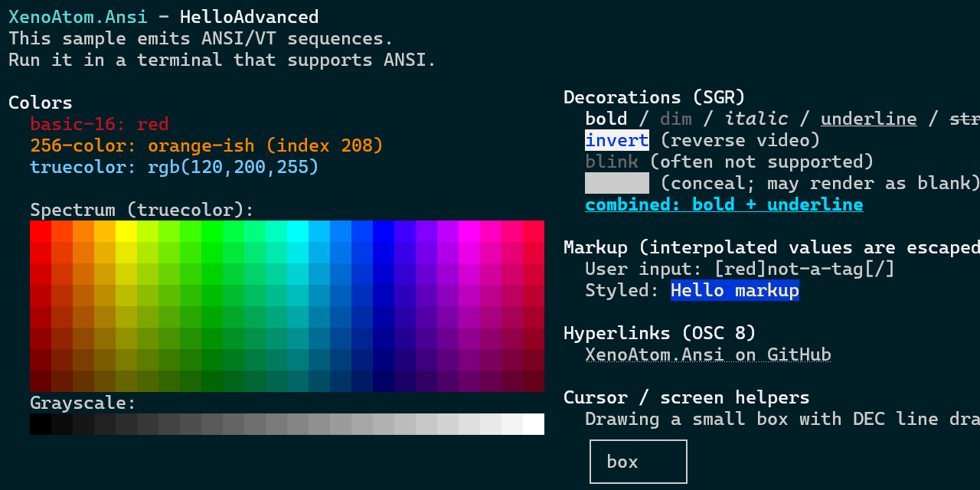Open the XenoAtom.Ansi on GitHub hyperlink
980x490 pixels.
pos(707,354)
